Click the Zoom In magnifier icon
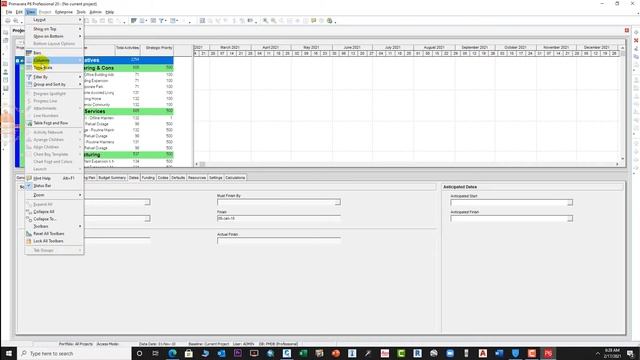Viewport: 640px width, 360px height. [x=265, y=21]
